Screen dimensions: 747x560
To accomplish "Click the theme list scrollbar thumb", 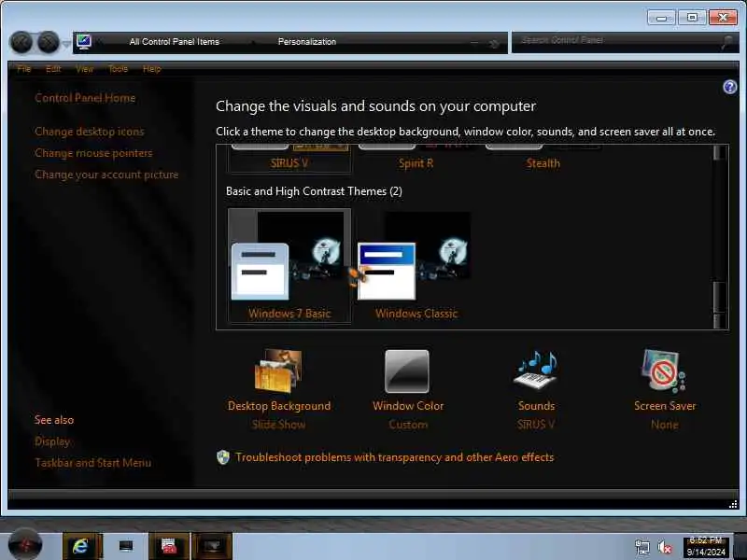I will pos(719,297).
